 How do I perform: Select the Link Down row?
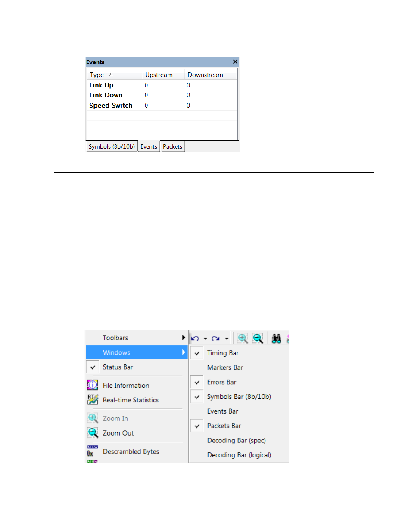[x=162, y=95]
